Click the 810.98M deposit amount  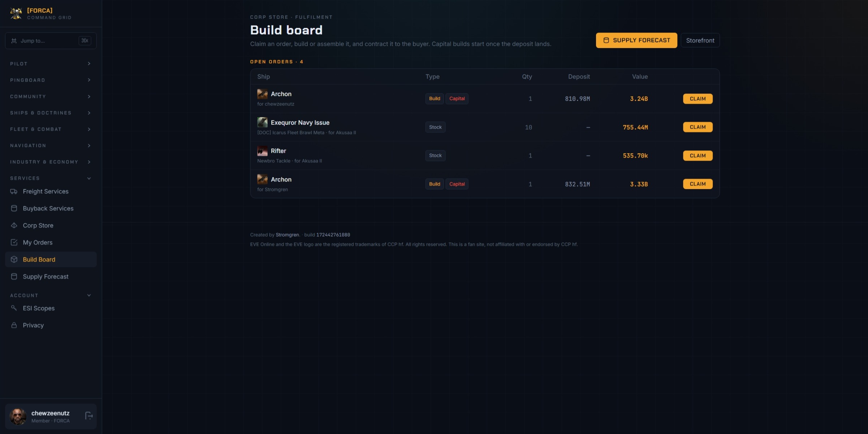(577, 99)
